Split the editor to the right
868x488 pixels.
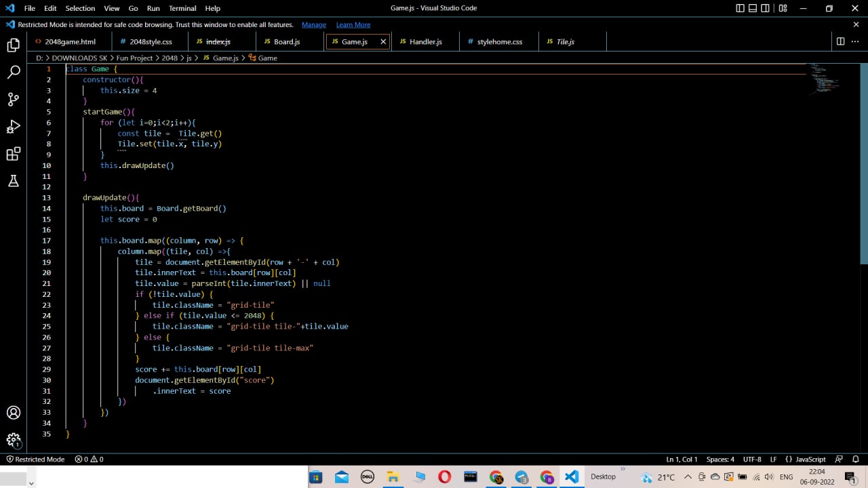tap(840, 41)
